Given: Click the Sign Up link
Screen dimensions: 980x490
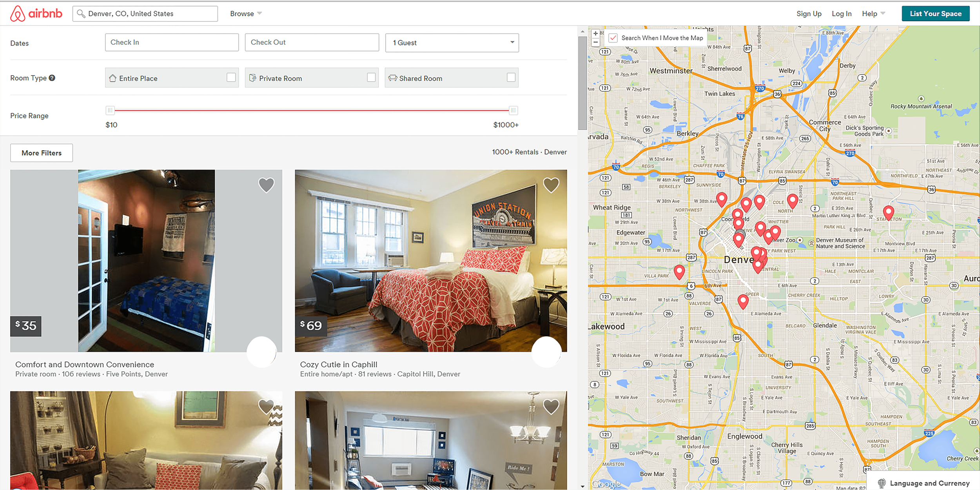Looking at the screenshot, I should [x=809, y=14].
